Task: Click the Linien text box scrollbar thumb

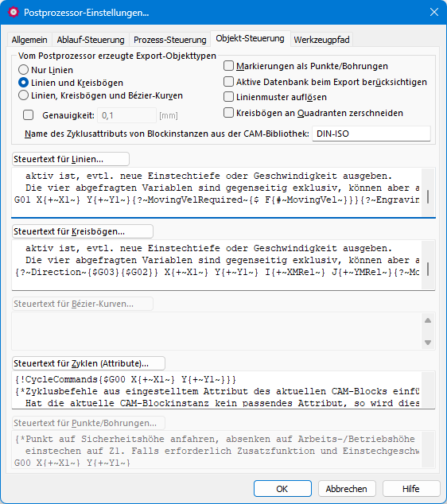Action: tap(428, 196)
